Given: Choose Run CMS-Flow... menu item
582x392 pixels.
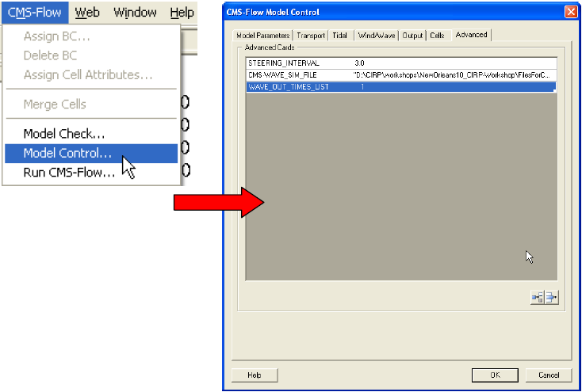Looking at the screenshot, I should coord(91,173).
